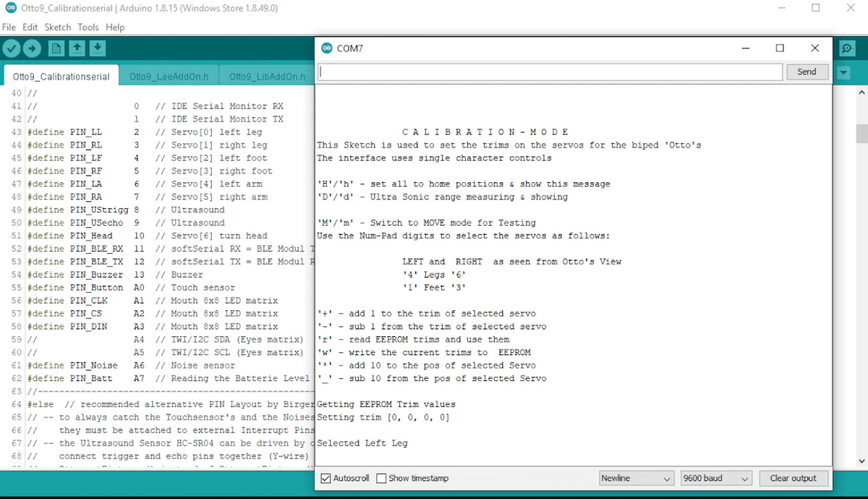Click the editor scrollbar up arrow
The height and width of the screenshot is (499, 868).
(x=861, y=93)
